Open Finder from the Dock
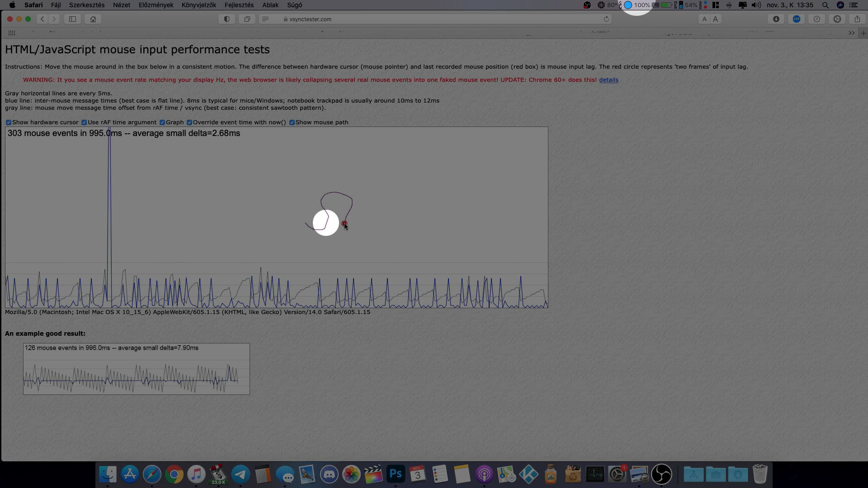868x488 pixels. click(x=108, y=474)
